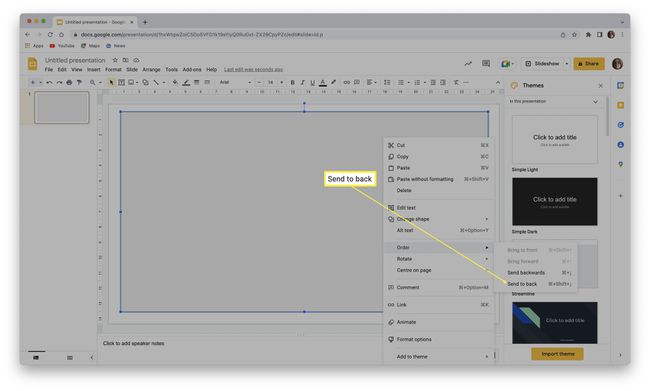Switch to the grid view icon
The width and height of the screenshot is (650, 391).
pyautogui.click(x=70, y=357)
